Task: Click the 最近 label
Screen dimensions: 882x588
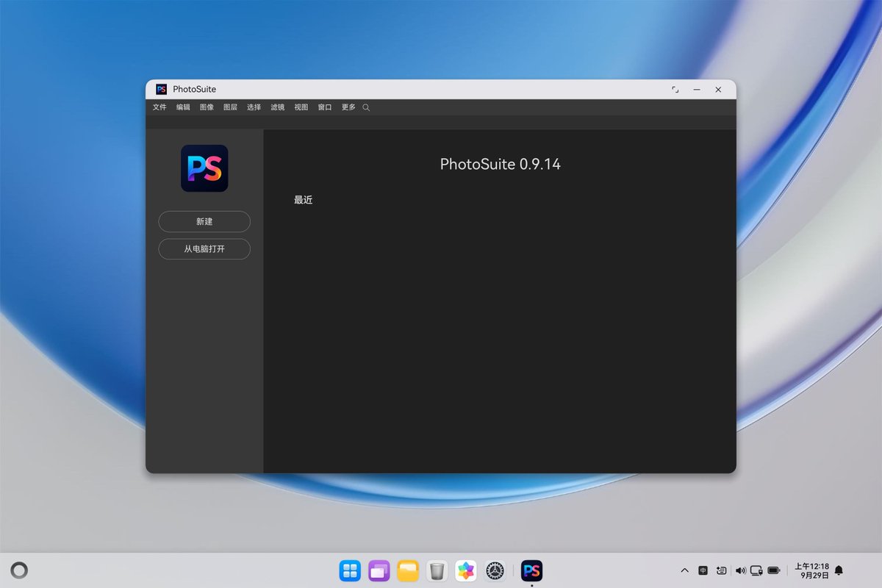Action: point(304,200)
